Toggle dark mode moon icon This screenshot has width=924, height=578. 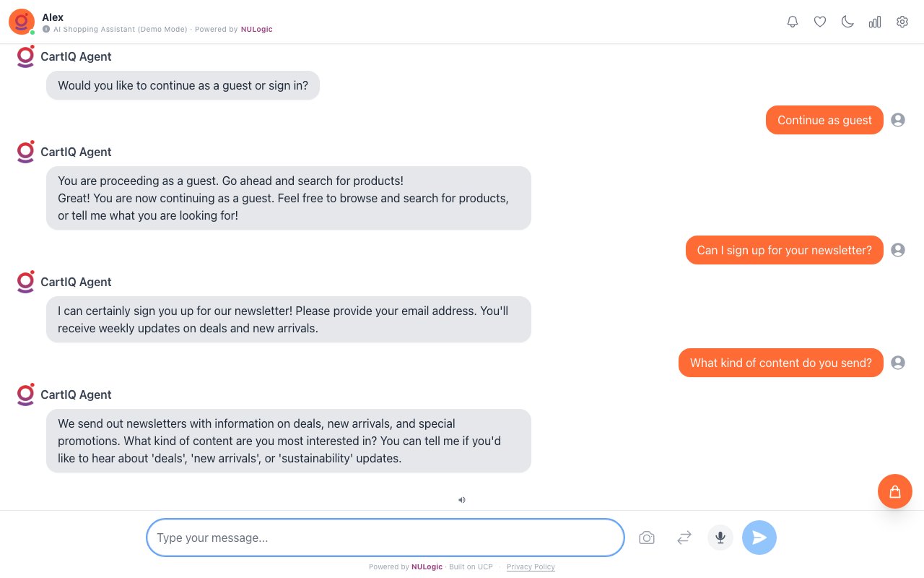click(x=847, y=22)
